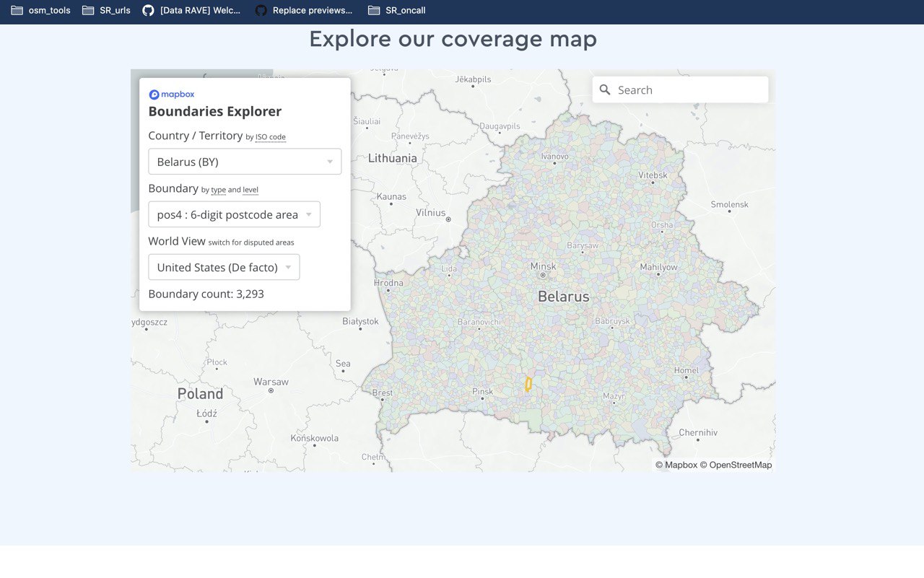Click the Łódź label on the map

(206, 413)
